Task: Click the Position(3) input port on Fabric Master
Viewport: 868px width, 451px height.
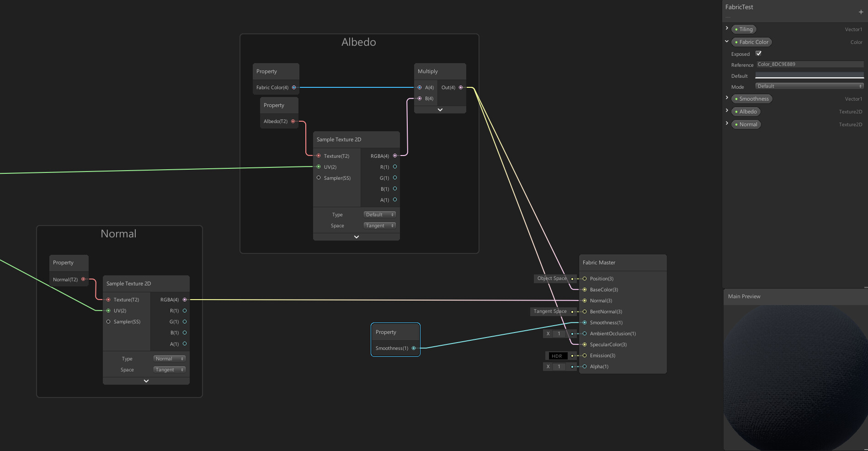Action: coord(585,278)
